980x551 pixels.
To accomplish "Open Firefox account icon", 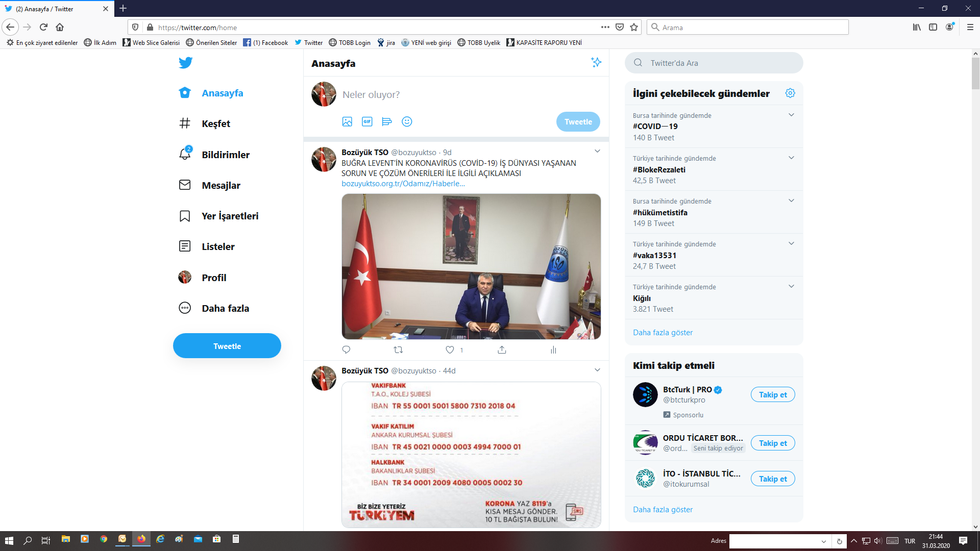I will click(x=949, y=27).
